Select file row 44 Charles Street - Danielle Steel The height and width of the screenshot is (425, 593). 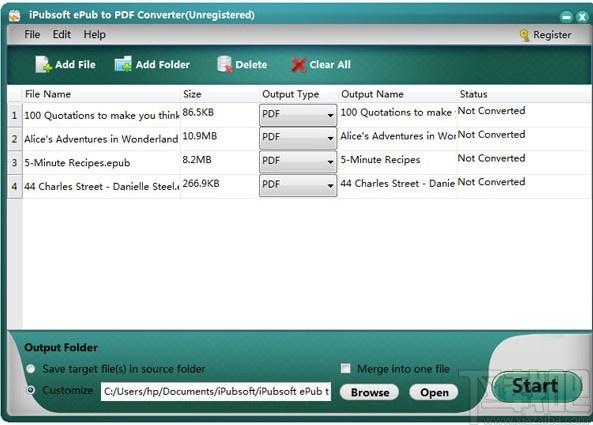[101, 186]
